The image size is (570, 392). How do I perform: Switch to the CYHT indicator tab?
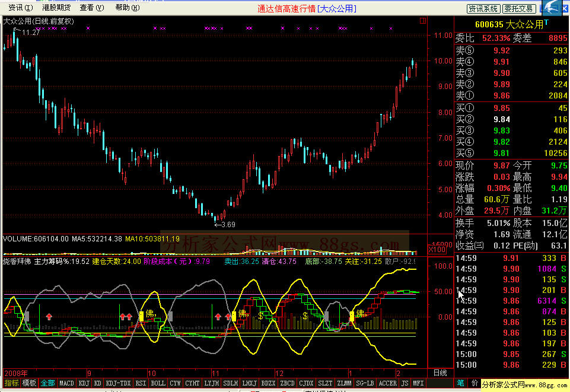pyautogui.click(x=192, y=383)
